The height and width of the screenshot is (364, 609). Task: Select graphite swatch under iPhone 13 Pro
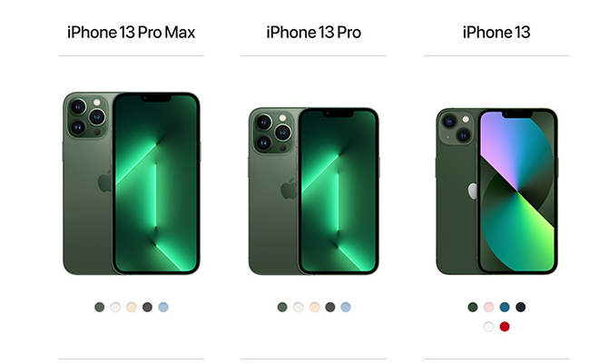330,308
